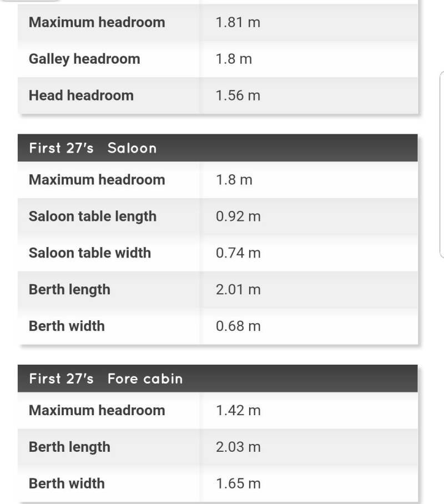Select the 0.74 m saloon table width value
Image resolution: width=444 pixels, height=504 pixels.
point(238,253)
